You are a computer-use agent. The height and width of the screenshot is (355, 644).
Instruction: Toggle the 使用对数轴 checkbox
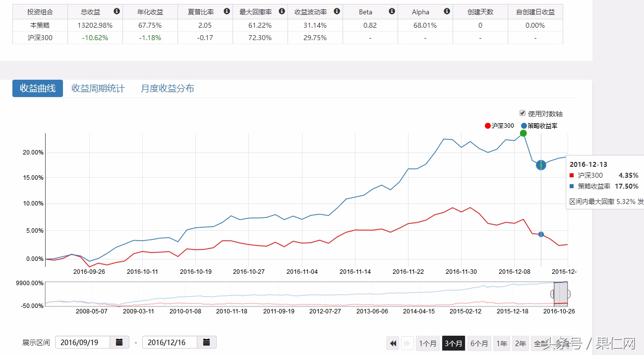coord(523,113)
